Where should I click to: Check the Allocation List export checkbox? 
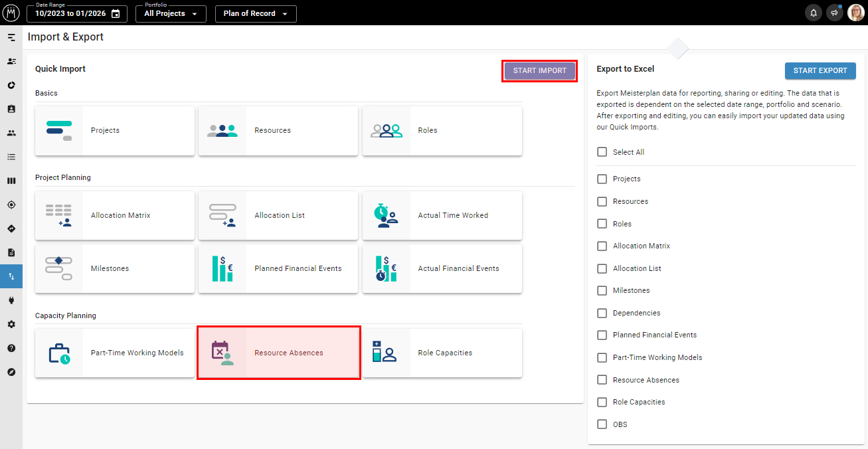coord(602,268)
